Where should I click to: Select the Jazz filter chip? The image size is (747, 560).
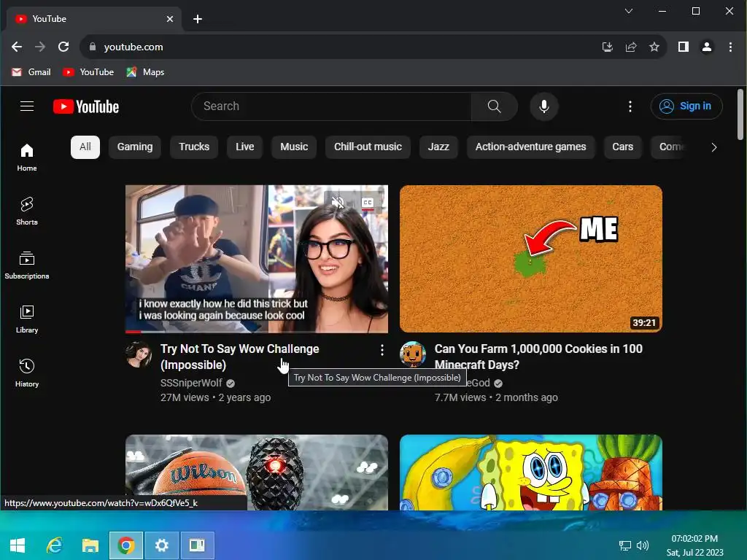(438, 147)
